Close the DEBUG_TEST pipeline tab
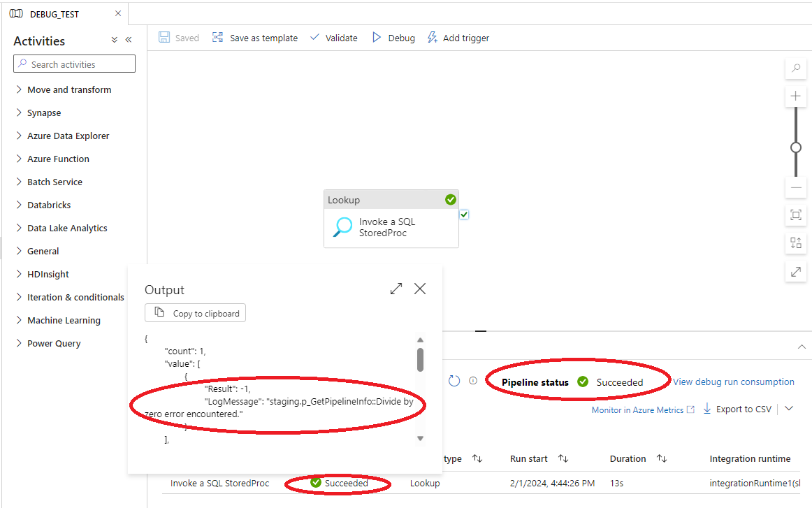This screenshot has height=508, width=812. (x=118, y=13)
